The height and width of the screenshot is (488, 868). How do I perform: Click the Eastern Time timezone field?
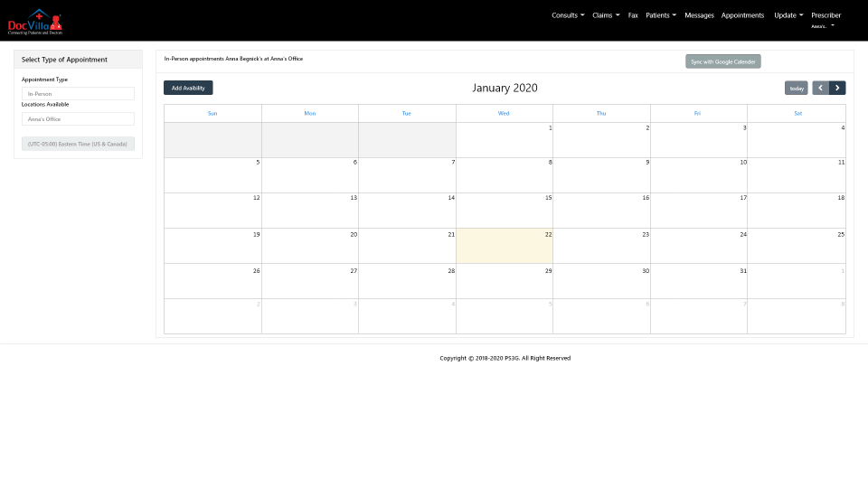coord(78,144)
